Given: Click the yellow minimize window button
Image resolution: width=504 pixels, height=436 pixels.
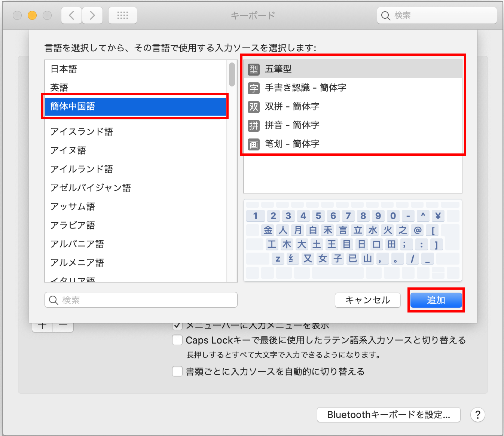Looking at the screenshot, I should [32, 15].
